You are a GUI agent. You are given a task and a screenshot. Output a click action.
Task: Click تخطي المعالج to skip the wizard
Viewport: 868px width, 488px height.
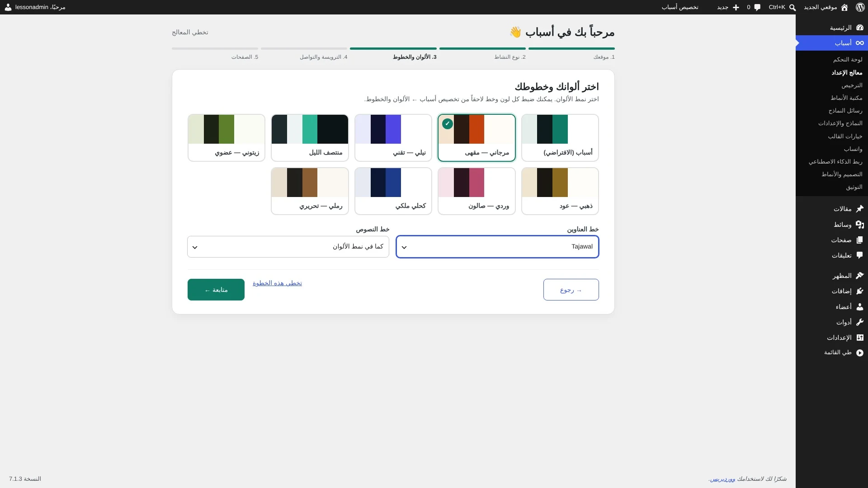190,33
